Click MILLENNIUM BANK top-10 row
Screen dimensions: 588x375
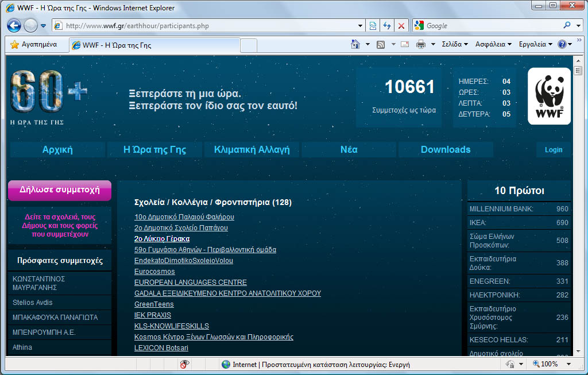pos(519,209)
